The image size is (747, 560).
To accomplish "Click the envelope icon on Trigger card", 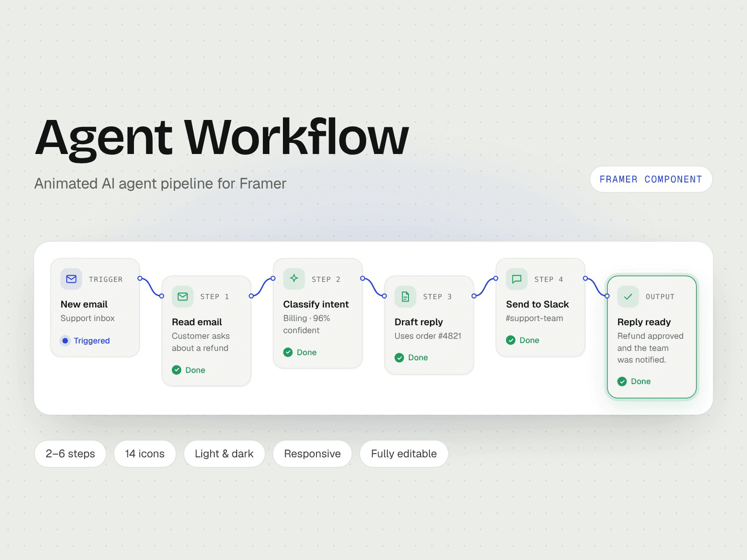I will [x=71, y=279].
